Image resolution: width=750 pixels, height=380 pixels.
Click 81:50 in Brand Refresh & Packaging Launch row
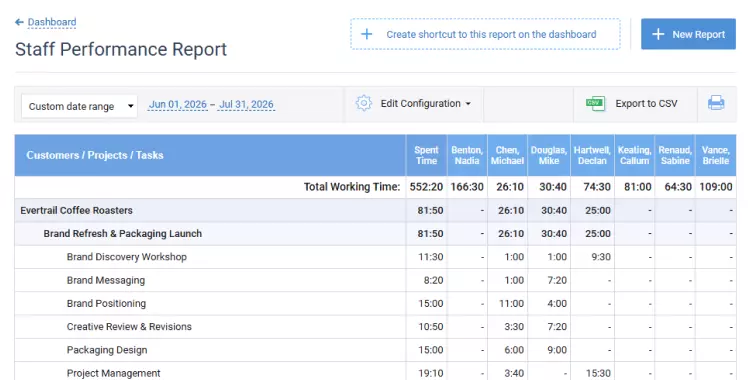[x=430, y=234]
